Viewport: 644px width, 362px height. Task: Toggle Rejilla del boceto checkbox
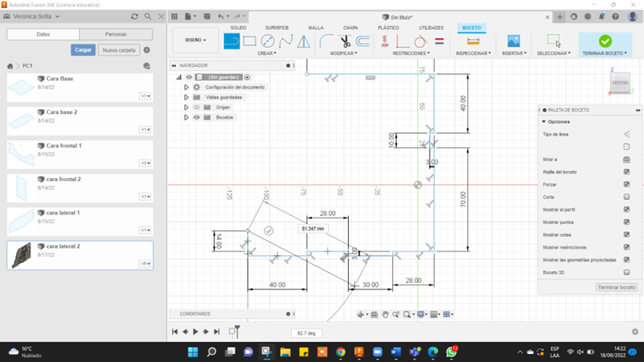[627, 172]
